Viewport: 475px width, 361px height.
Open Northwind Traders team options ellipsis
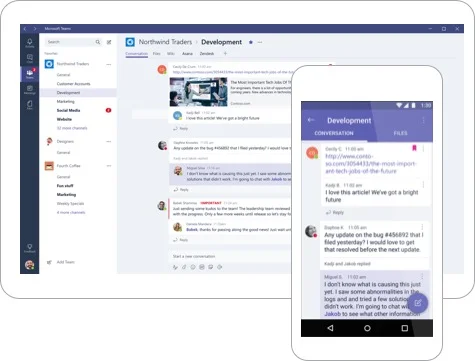tap(109, 64)
